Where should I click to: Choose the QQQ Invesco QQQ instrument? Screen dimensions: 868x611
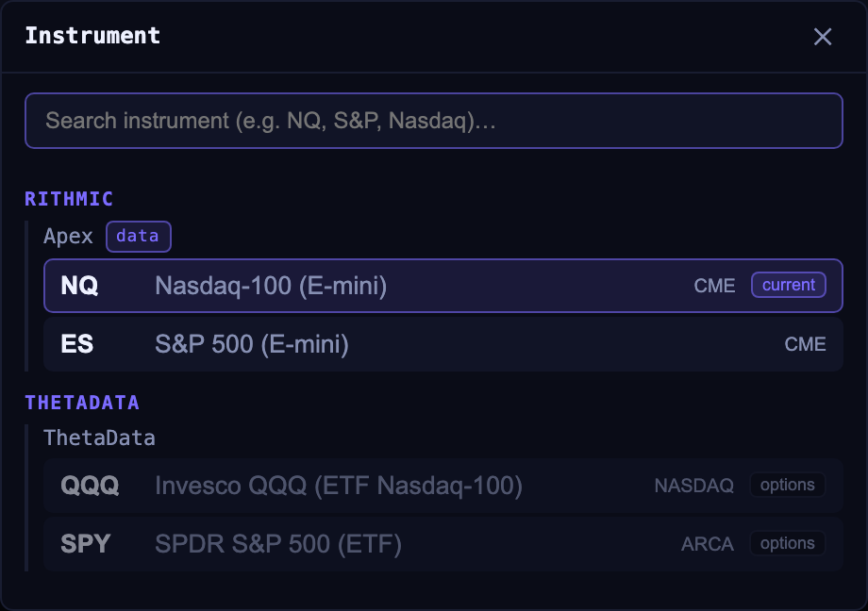[442, 486]
